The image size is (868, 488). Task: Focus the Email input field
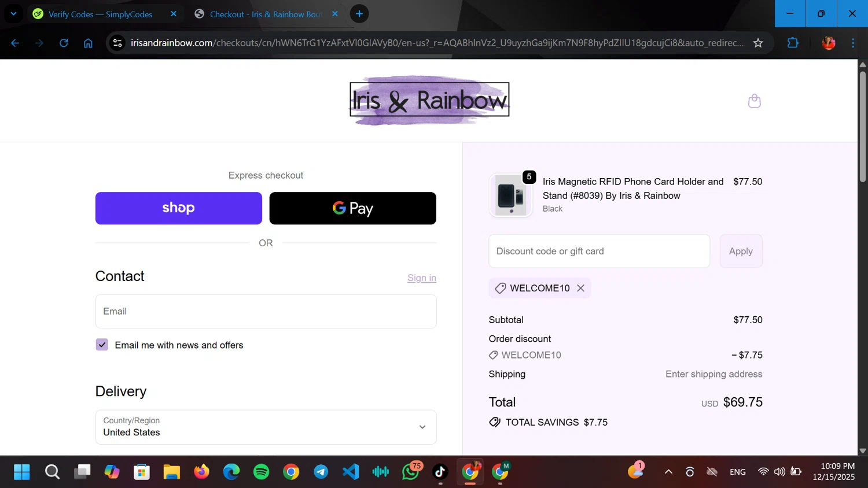tap(266, 311)
